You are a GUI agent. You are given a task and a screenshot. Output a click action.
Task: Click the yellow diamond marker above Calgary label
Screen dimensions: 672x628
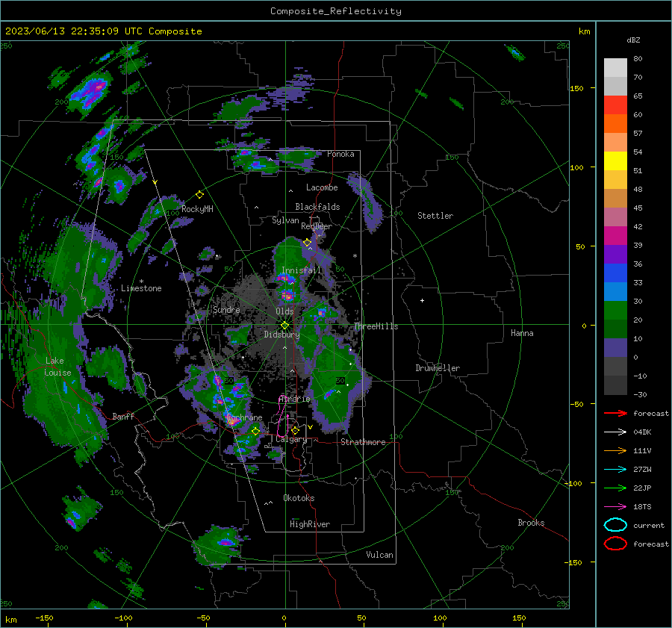tap(295, 430)
